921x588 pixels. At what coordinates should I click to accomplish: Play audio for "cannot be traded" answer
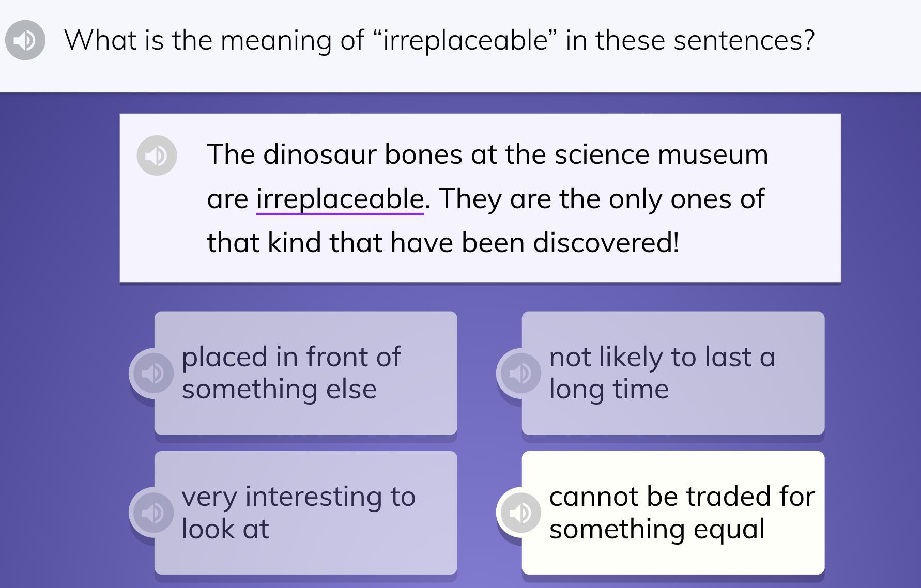520,512
